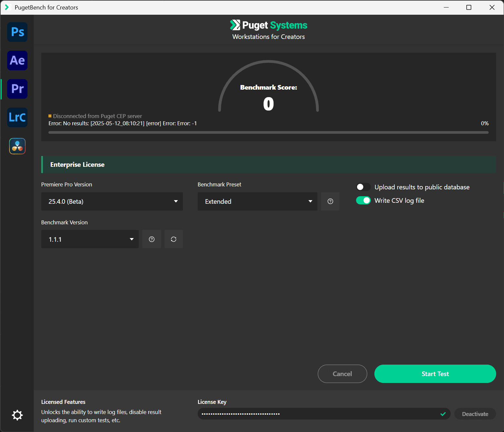Open settings via the gear icon

point(17,415)
